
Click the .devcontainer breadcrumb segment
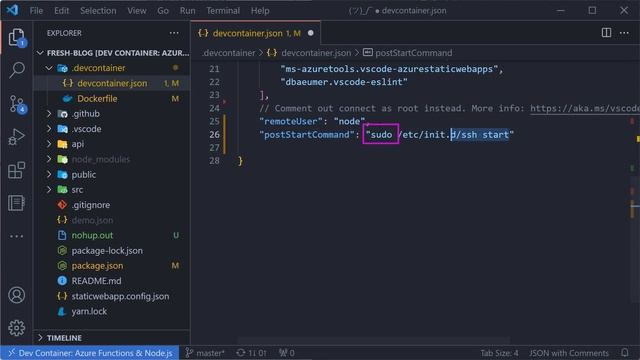pos(229,53)
